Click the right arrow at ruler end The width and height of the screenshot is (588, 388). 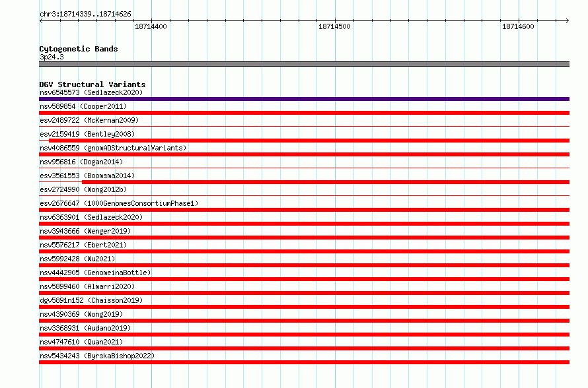(568, 20)
